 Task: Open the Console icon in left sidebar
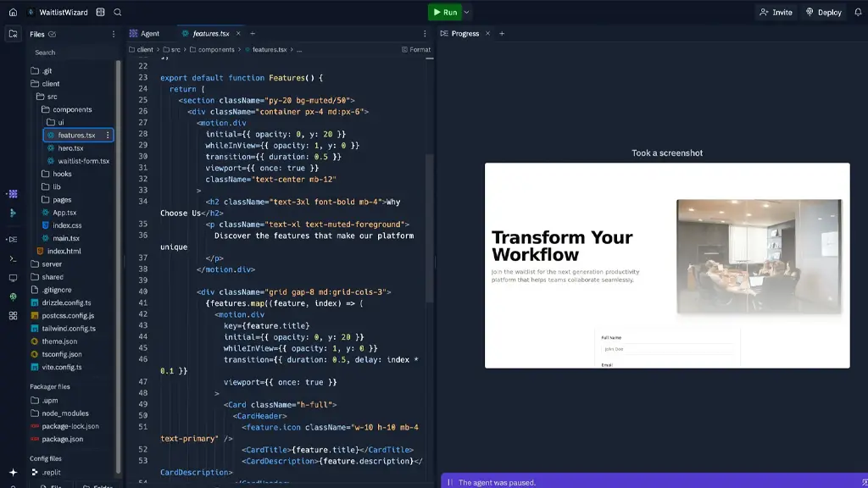click(x=13, y=240)
